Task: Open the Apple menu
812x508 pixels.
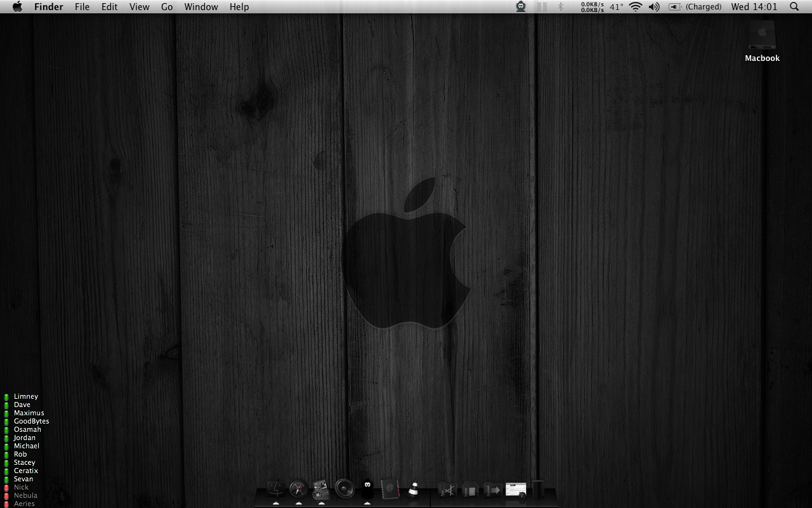Action: click(17, 6)
